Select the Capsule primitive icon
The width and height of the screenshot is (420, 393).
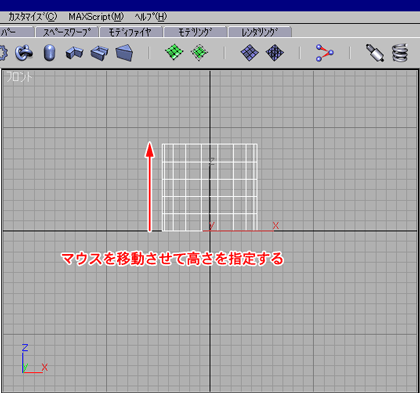pyautogui.click(x=49, y=53)
